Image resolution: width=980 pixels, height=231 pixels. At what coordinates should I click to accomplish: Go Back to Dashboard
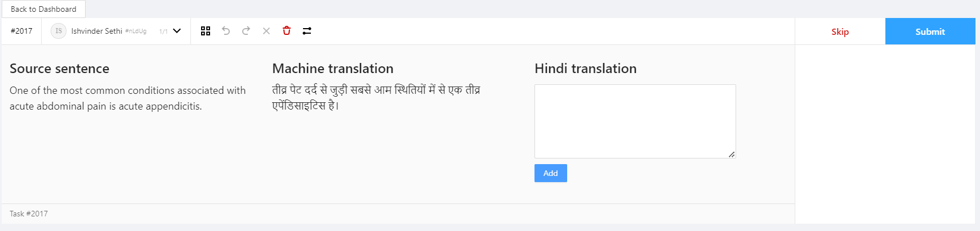coord(43,9)
